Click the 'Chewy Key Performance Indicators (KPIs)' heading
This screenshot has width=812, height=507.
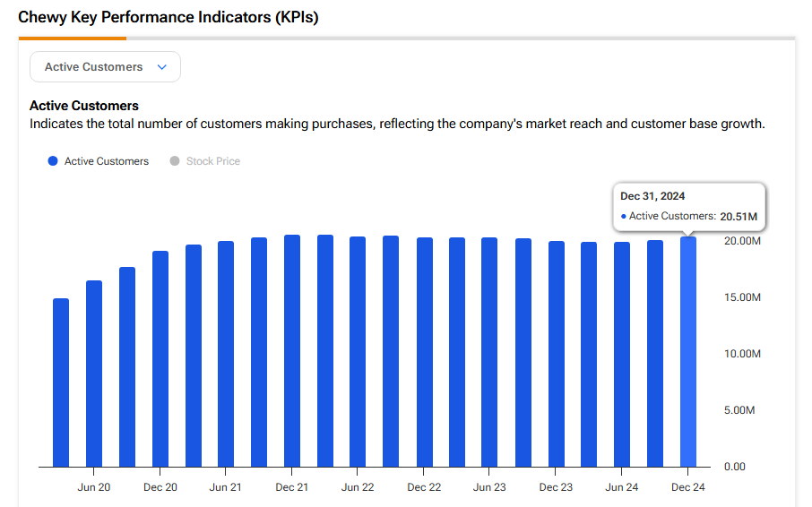pos(168,17)
